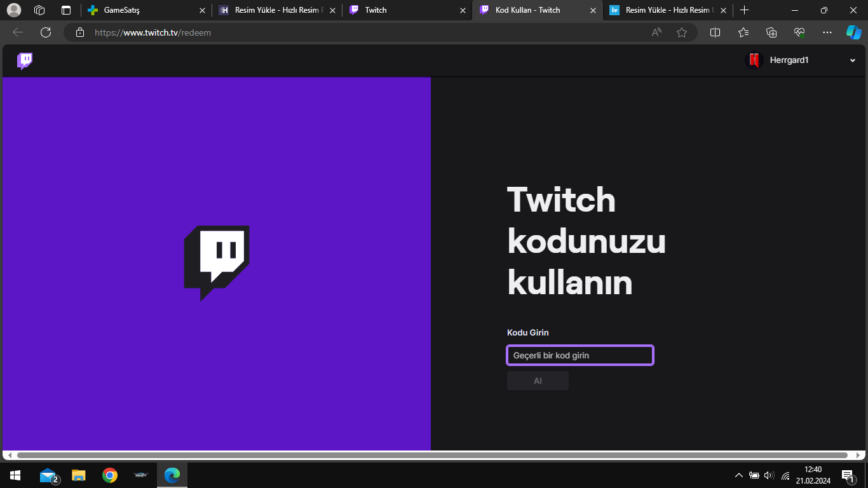The height and width of the screenshot is (488, 868).
Task: Open the browser Collections icon
Action: (771, 32)
